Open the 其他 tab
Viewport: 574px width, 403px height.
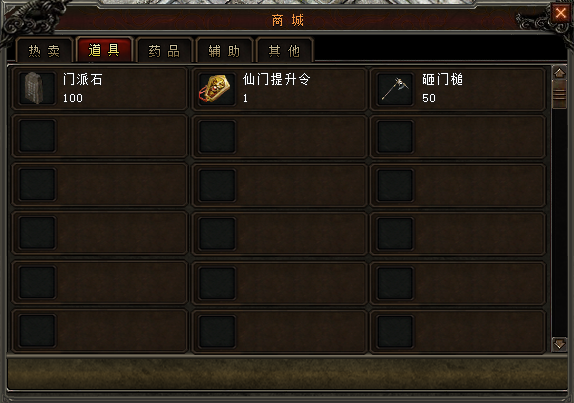pos(284,51)
